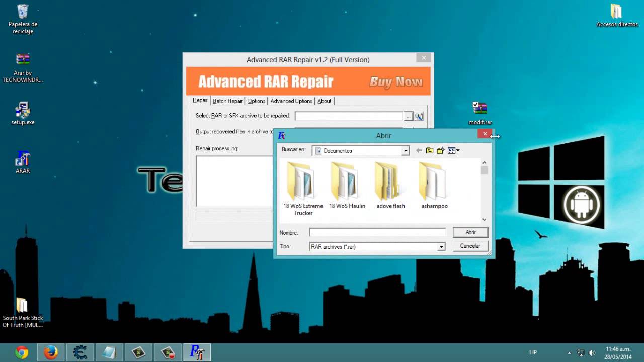Screen dimensions: 644x362
Task: Click the file list scrollbar thumb
Action: [485, 170]
